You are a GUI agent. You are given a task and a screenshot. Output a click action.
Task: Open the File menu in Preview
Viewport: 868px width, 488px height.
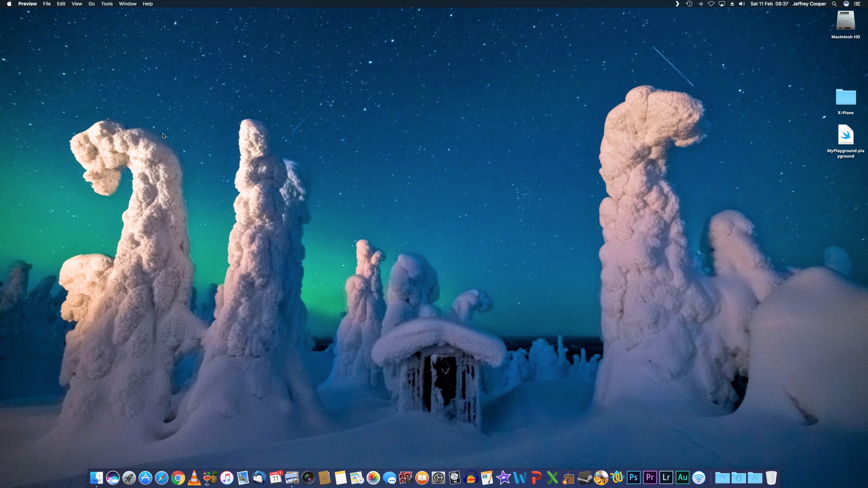47,4
